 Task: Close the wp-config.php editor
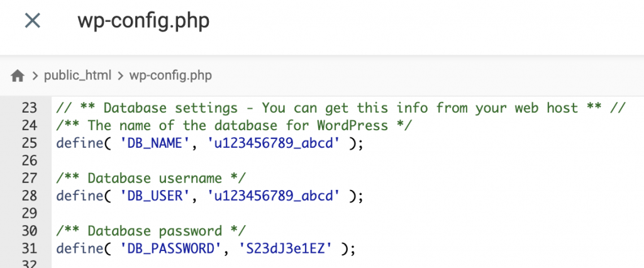coord(32,21)
